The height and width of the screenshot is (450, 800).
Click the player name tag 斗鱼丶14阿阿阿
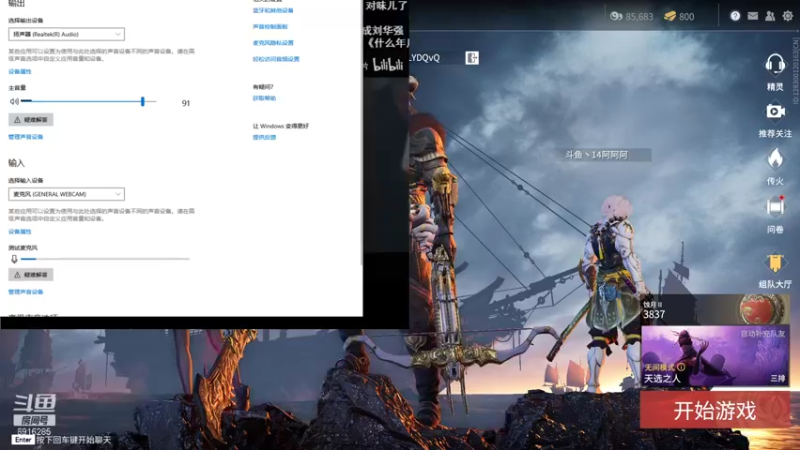596,155
